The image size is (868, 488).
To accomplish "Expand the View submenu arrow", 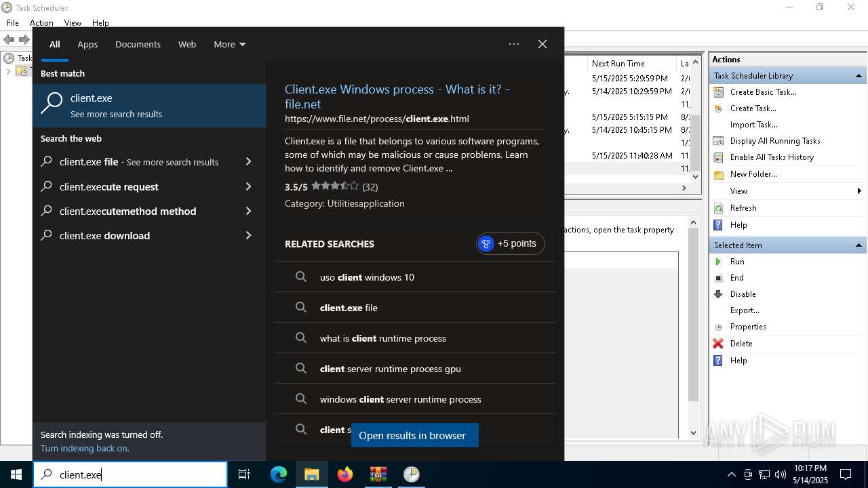I will tap(859, 191).
